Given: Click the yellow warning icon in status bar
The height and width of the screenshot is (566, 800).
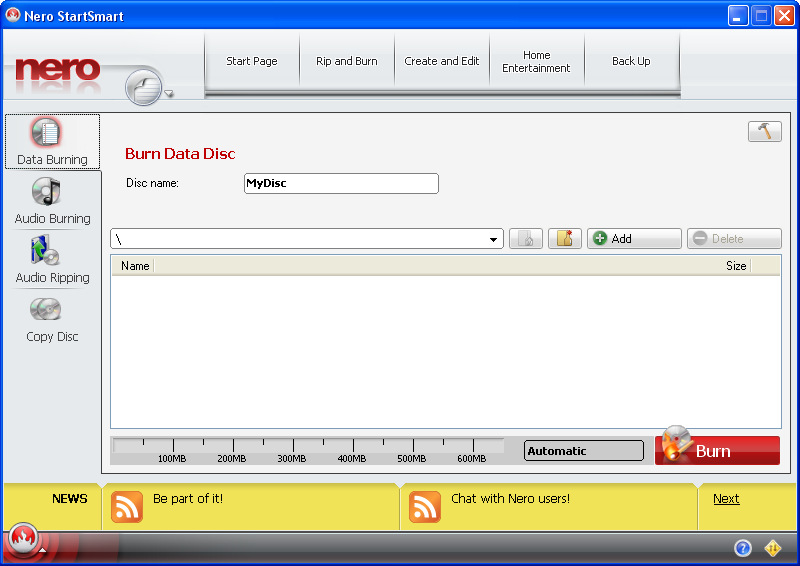Looking at the screenshot, I should click(x=773, y=548).
